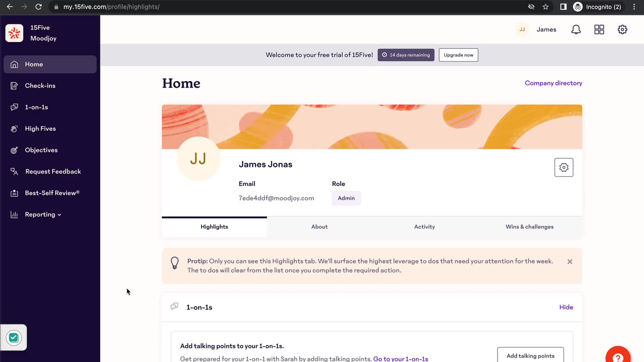
Task: Open the Company directory link
Action: tap(553, 83)
